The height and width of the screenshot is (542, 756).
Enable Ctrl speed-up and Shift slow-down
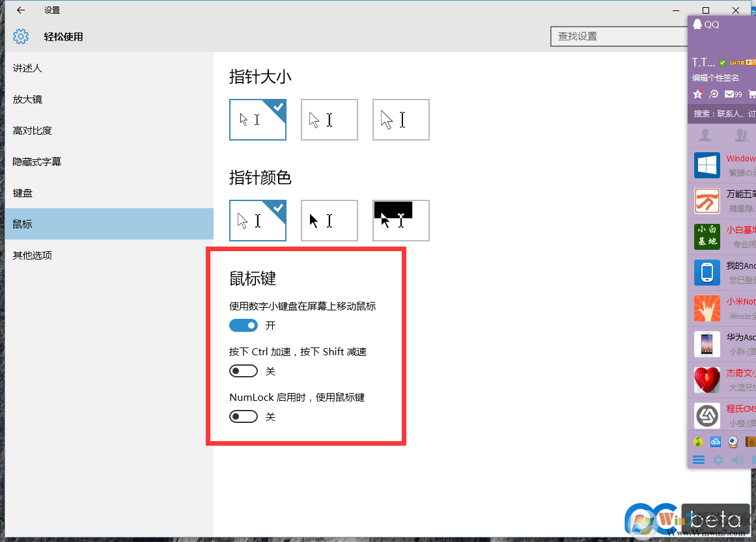[x=244, y=371]
